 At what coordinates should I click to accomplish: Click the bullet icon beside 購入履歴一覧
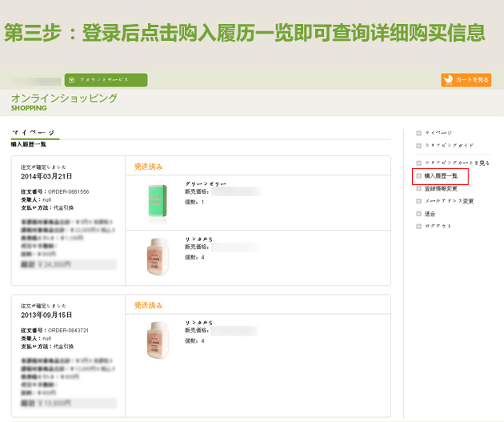coord(418,175)
